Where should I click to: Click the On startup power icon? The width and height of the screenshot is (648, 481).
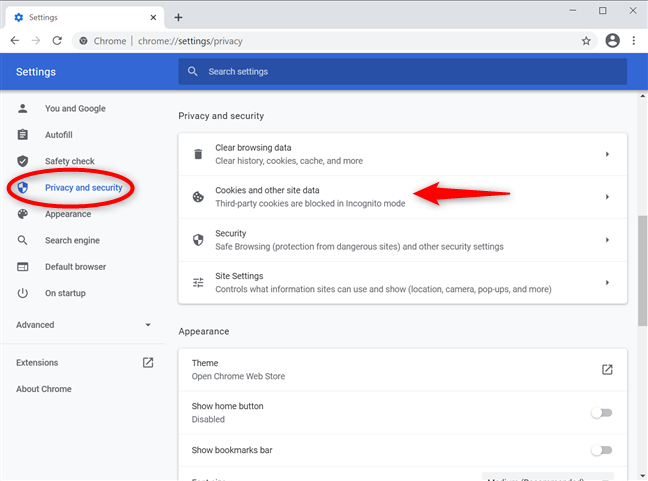coord(23,293)
